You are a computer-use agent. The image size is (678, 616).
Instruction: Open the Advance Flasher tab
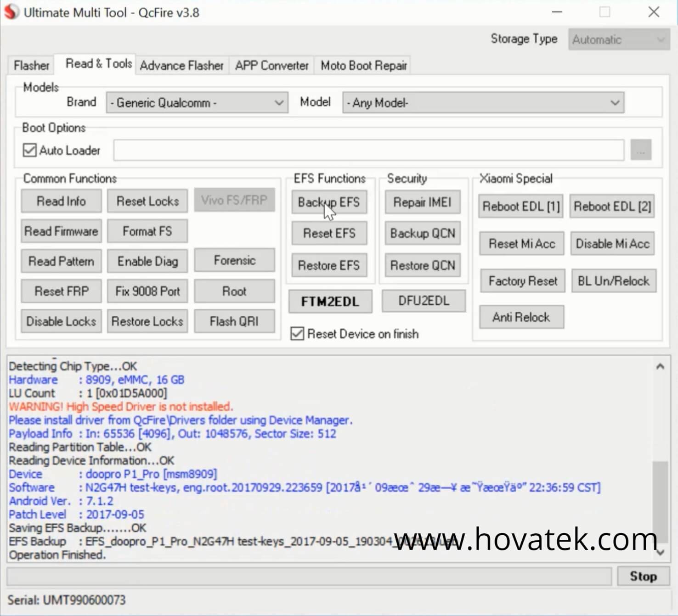coord(182,65)
